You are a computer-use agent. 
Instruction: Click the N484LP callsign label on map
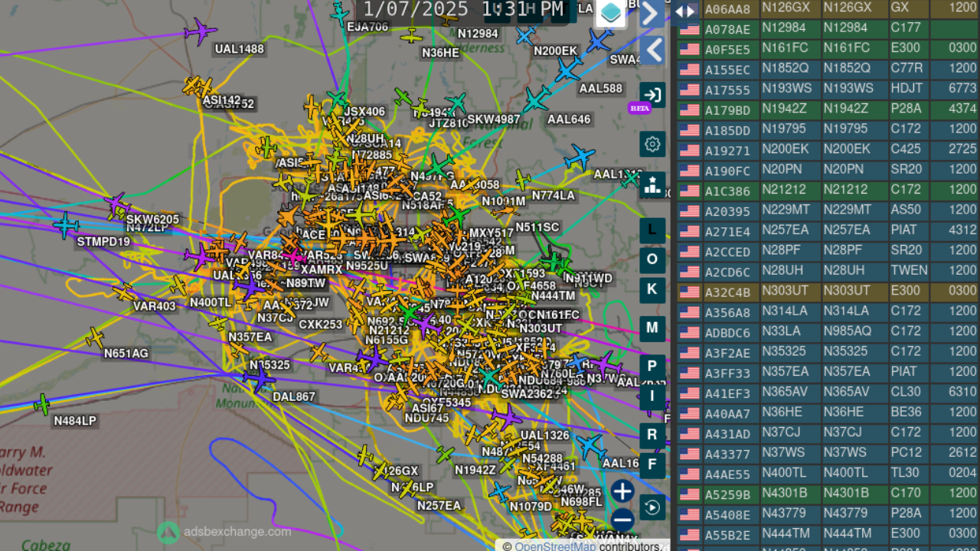(x=75, y=421)
